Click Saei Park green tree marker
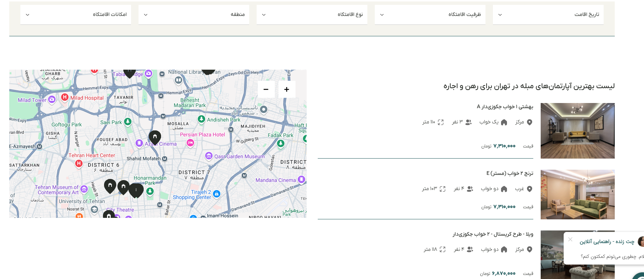The image size is (644, 279). tap(128, 122)
